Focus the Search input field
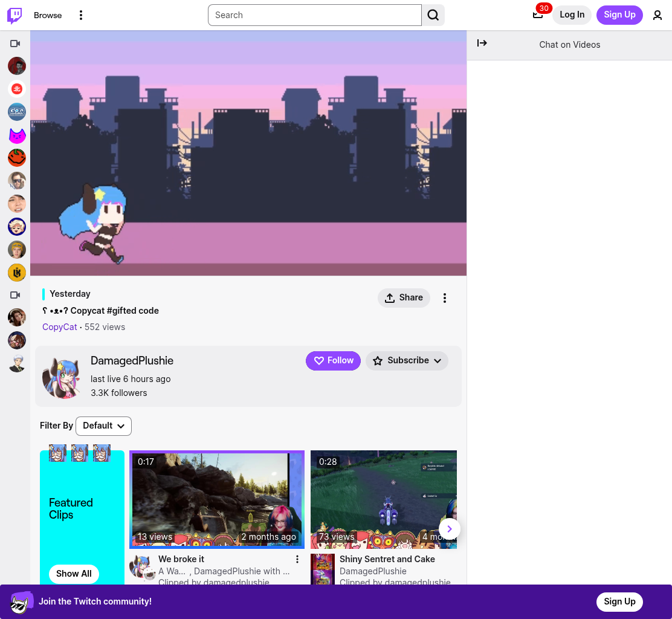This screenshot has height=619, width=672. coord(315,15)
